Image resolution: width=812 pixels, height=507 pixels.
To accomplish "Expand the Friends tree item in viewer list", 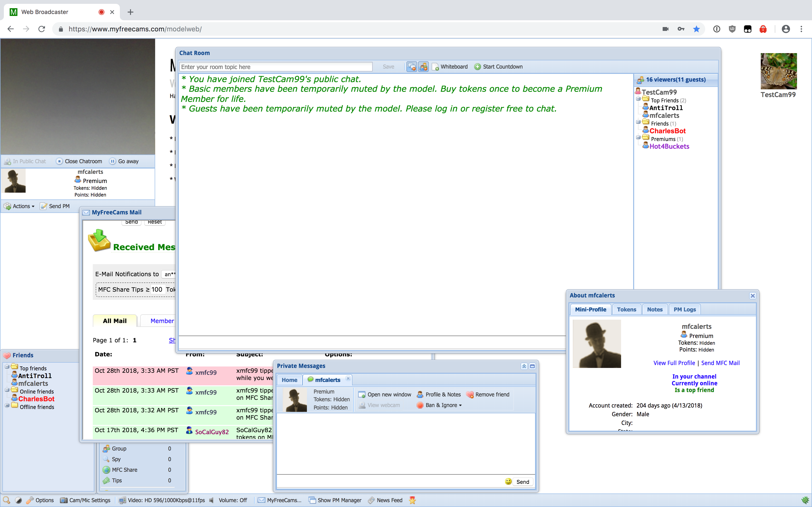I will coord(638,123).
